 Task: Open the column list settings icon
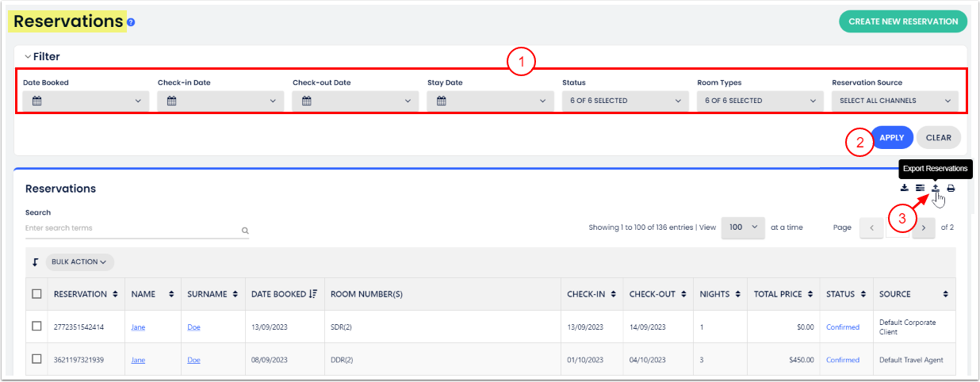click(920, 188)
